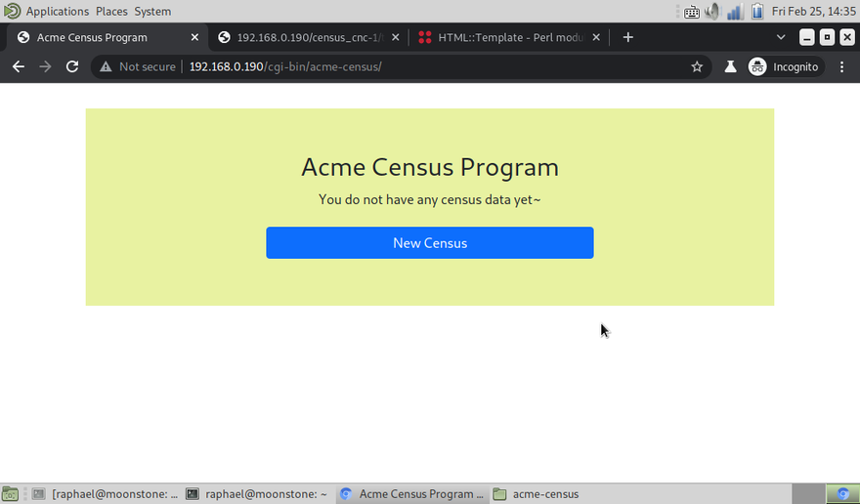Click the Incognito profile indicator

pos(784,66)
